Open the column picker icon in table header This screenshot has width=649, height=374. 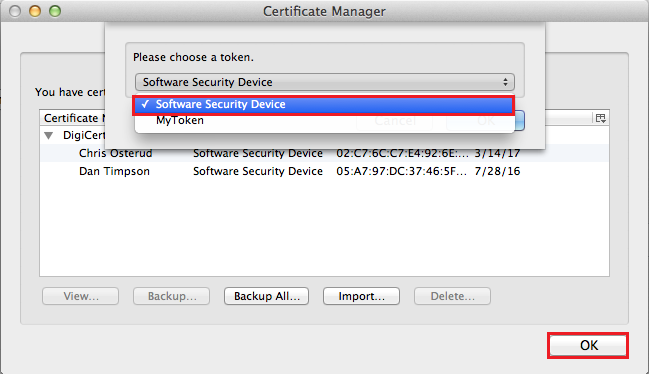click(x=601, y=118)
